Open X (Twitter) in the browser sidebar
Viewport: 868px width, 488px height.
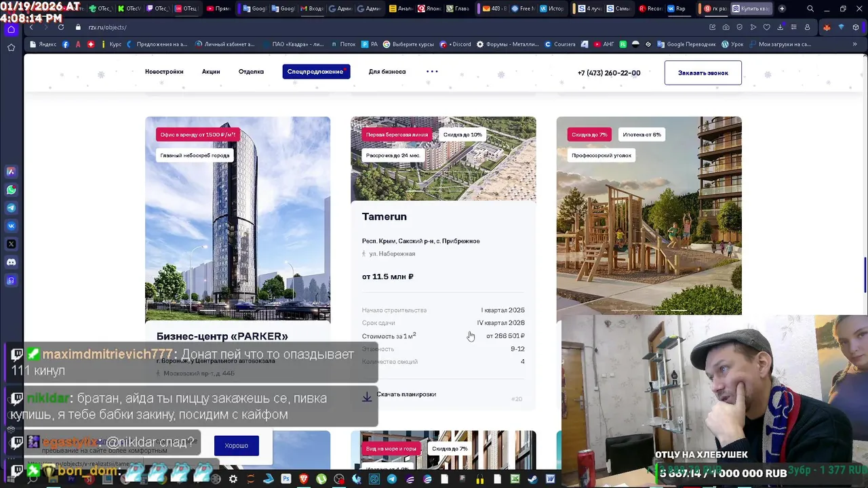pos(11,244)
